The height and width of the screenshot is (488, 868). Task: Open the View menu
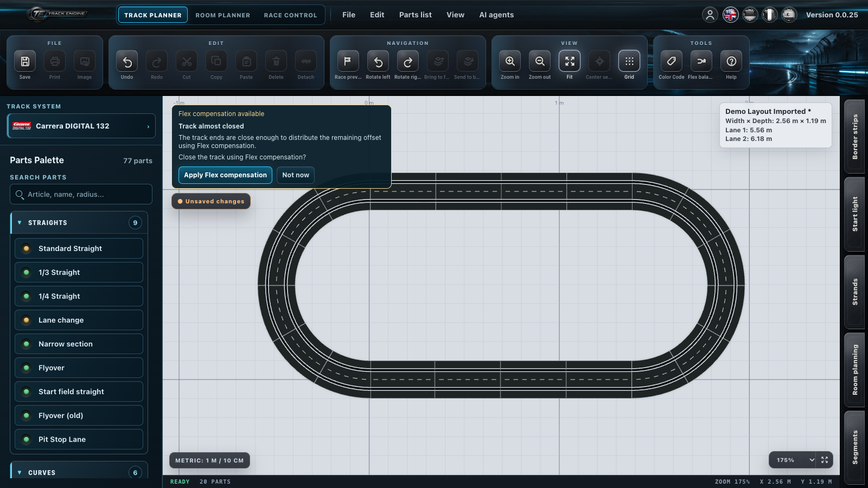455,15
